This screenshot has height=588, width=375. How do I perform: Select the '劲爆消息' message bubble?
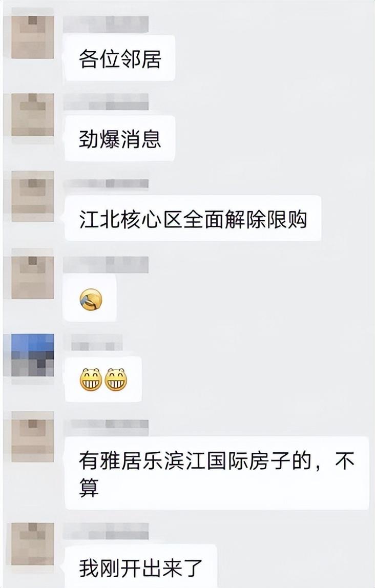pos(120,138)
